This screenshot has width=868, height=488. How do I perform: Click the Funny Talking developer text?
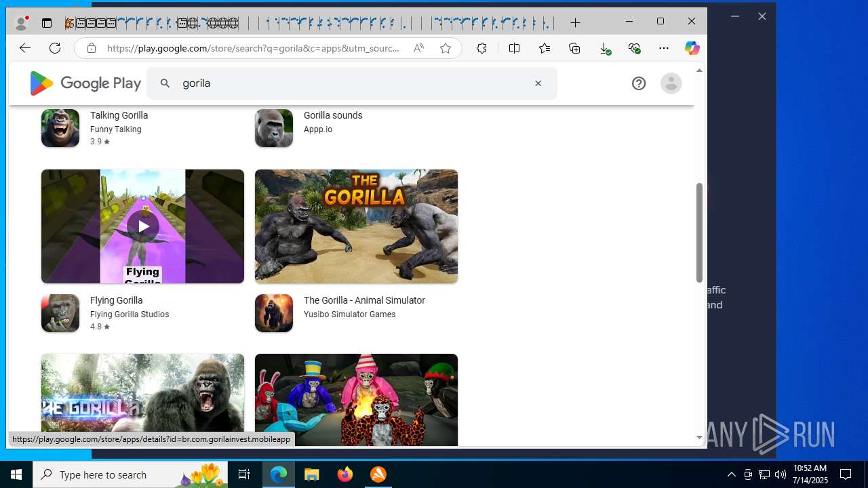pyautogui.click(x=116, y=129)
